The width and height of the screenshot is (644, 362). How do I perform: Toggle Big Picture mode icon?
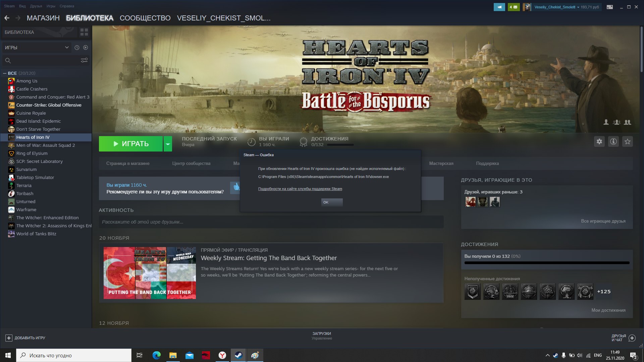click(x=610, y=7)
